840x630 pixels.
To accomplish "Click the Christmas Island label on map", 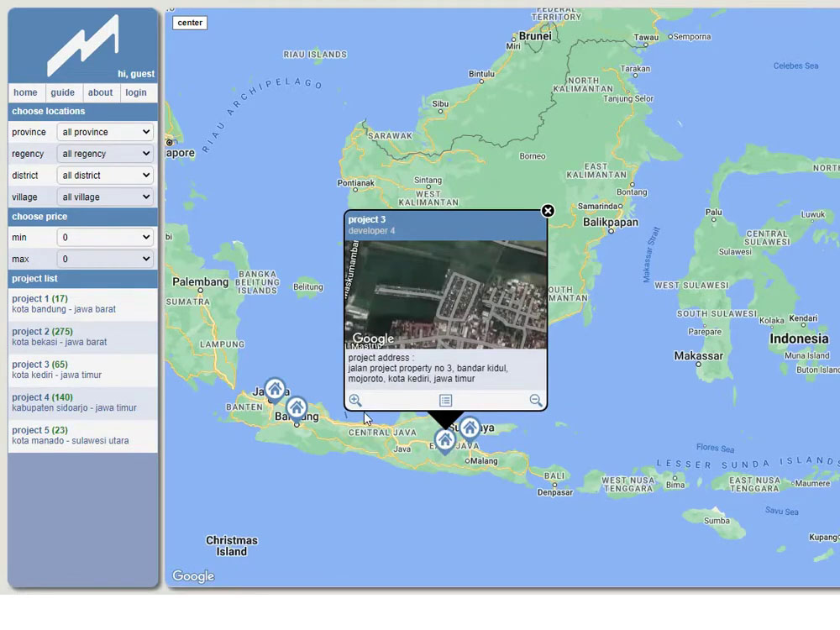I will point(232,546).
